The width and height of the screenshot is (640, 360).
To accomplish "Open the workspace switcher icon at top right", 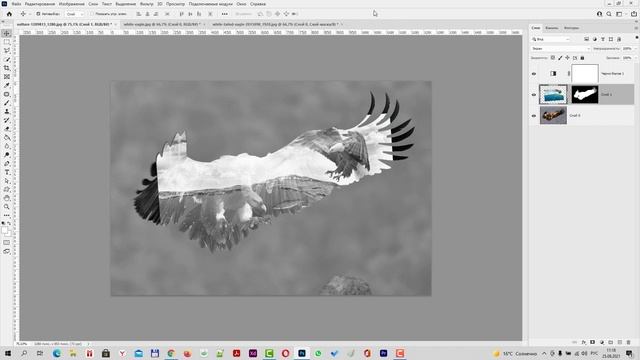I will [619, 14].
